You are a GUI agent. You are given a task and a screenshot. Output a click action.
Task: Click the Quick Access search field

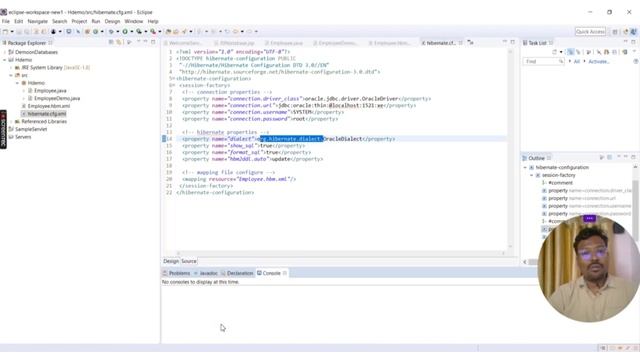590,31
